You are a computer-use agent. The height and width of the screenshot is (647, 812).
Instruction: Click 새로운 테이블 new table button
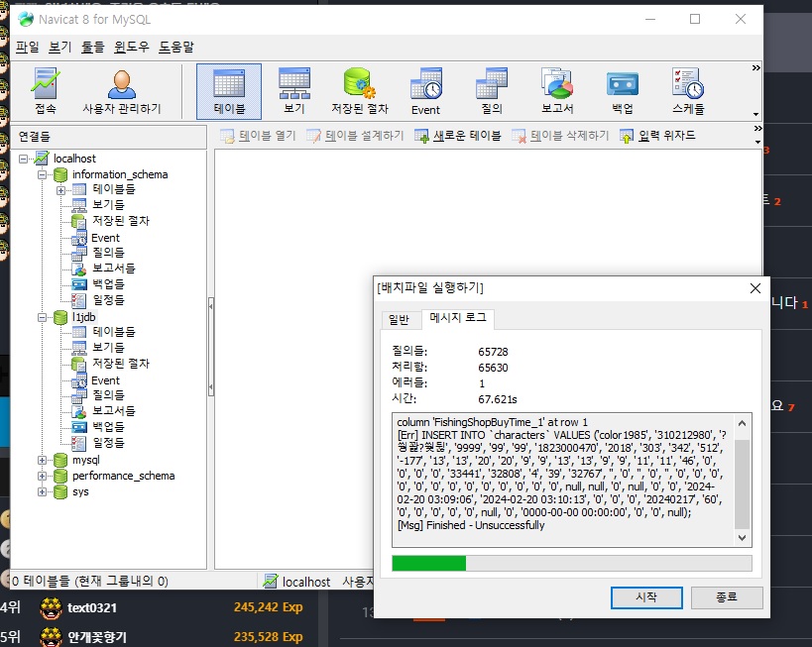click(x=458, y=136)
